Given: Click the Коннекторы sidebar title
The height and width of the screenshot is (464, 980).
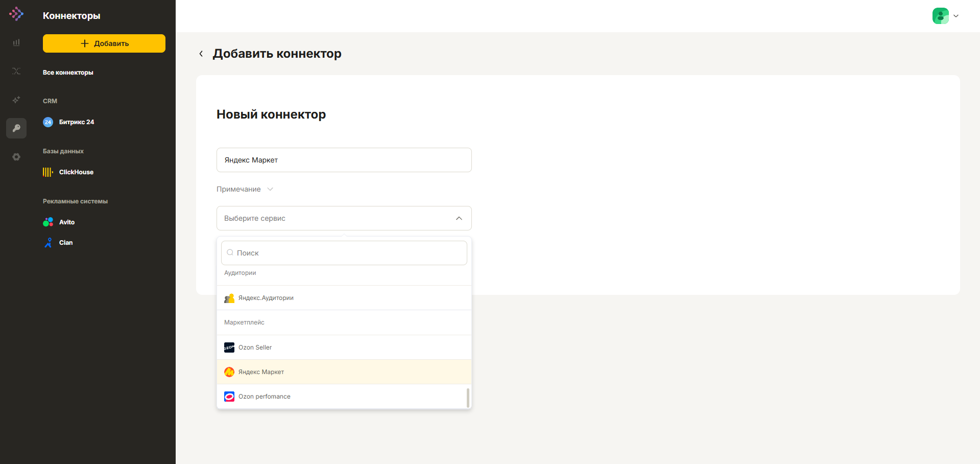Looking at the screenshot, I should point(71,16).
